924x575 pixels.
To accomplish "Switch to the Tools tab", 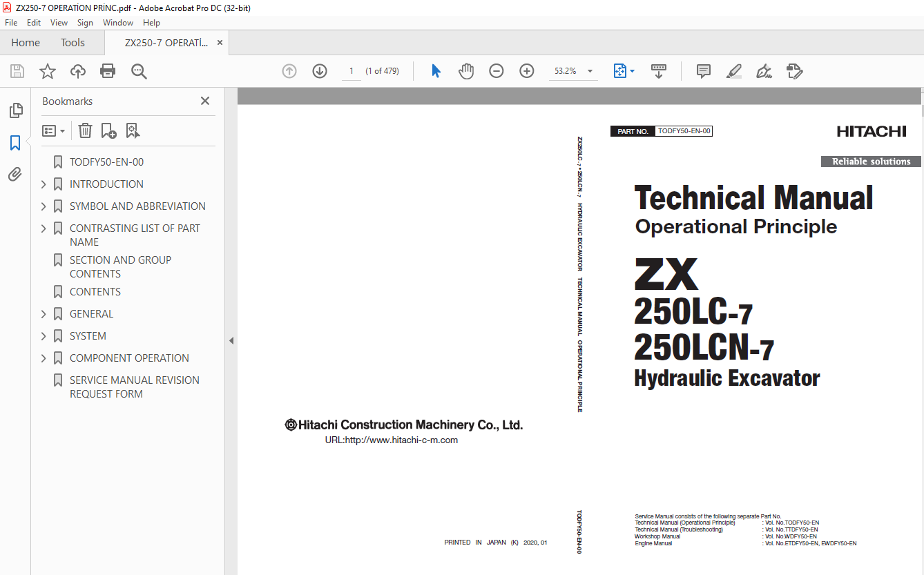I will [x=73, y=43].
